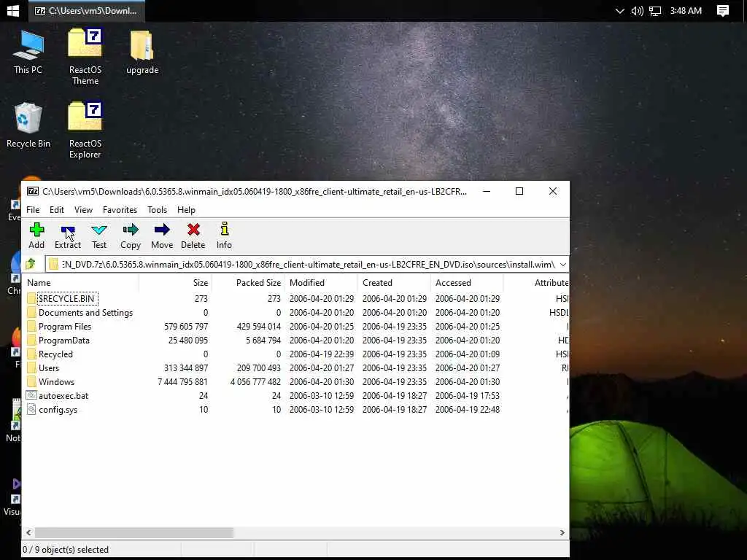The width and height of the screenshot is (747, 560).
Task: Open the Action Center notifications
Action: tap(723, 11)
